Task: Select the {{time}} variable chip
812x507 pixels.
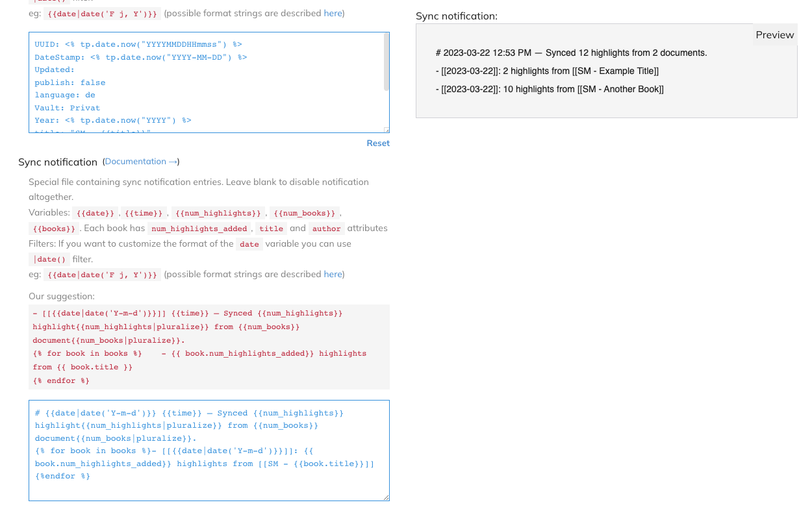Action: click(x=144, y=213)
